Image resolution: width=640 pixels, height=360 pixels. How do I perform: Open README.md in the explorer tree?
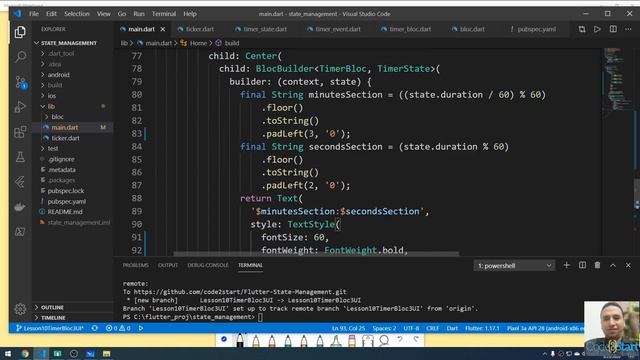65,212
